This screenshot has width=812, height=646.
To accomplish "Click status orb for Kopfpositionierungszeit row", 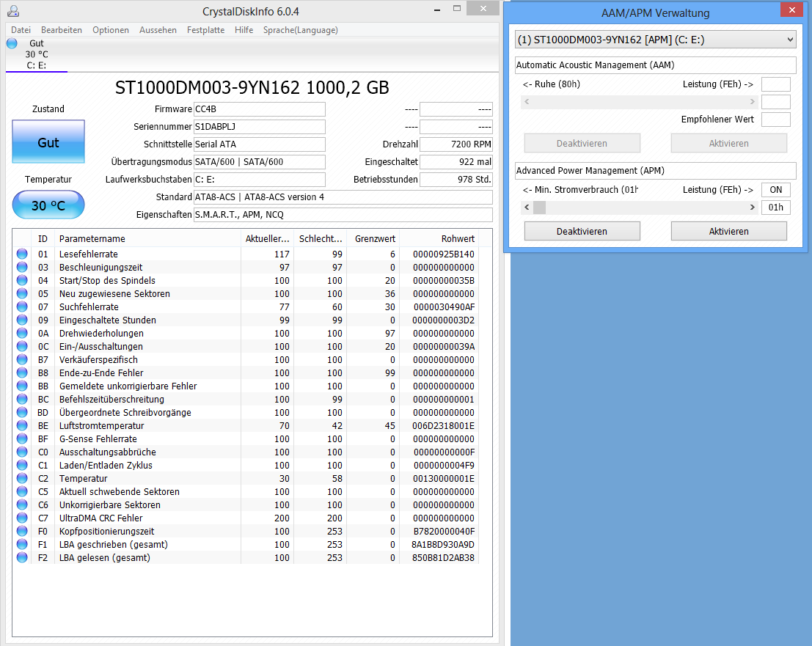I will point(22,531).
